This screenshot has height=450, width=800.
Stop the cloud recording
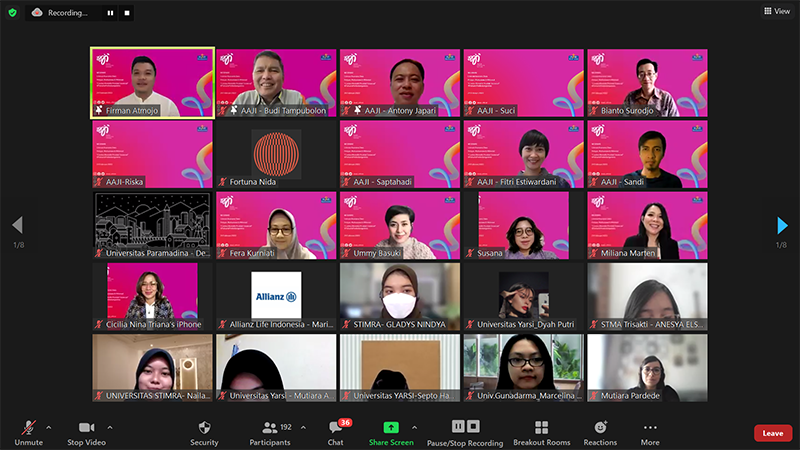click(127, 13)
